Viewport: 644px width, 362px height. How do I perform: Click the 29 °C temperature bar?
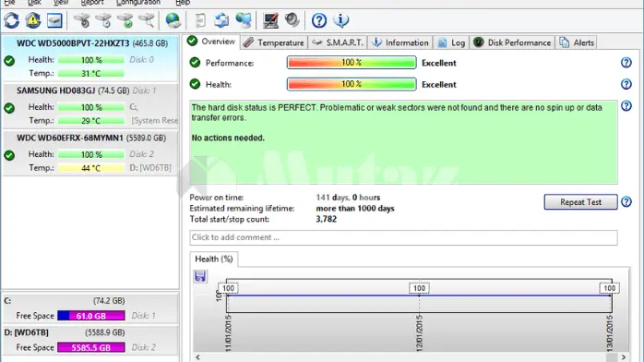(90, 120)
